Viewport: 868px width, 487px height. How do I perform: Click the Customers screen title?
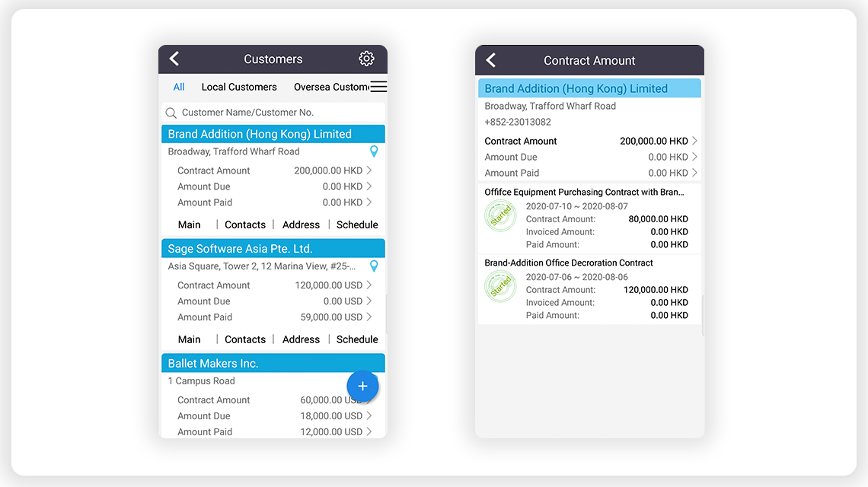273,59
